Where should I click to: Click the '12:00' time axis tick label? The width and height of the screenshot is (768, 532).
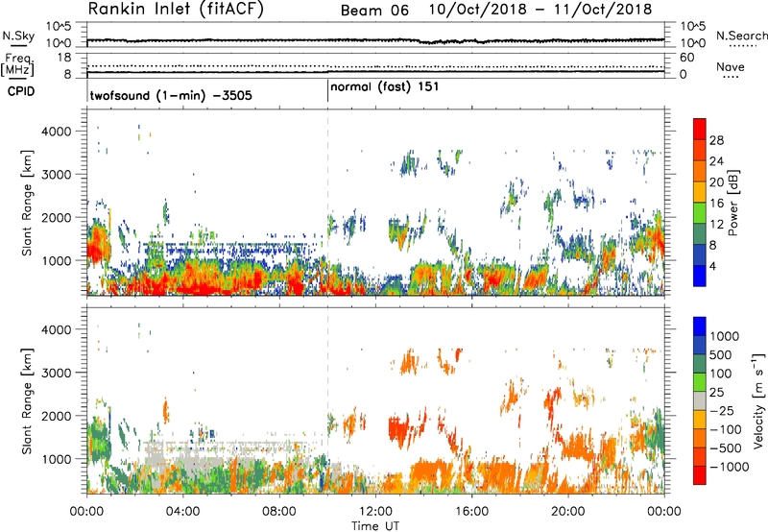click(375, 512)
